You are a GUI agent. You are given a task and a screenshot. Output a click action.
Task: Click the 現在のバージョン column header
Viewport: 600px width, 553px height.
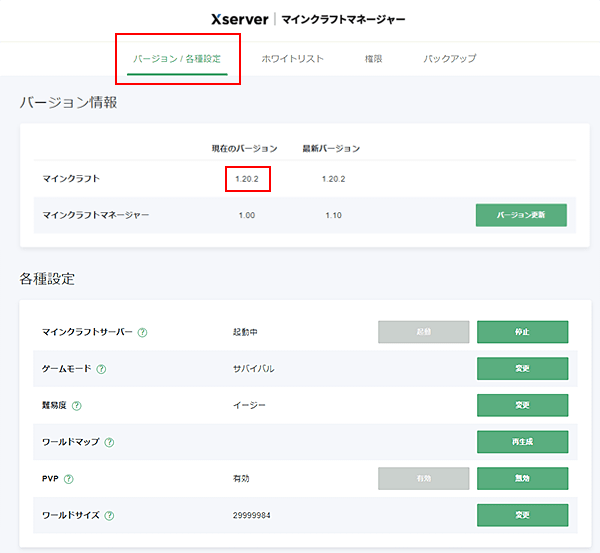pyautogui.click(x=245, y=148)
